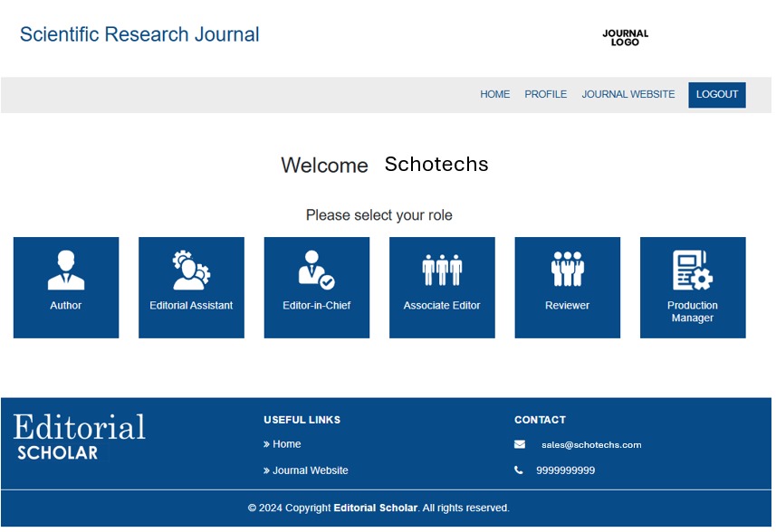Go to HOME in the top navigation
The width and height of the screenshot is (776, 532).
point(494,94)
